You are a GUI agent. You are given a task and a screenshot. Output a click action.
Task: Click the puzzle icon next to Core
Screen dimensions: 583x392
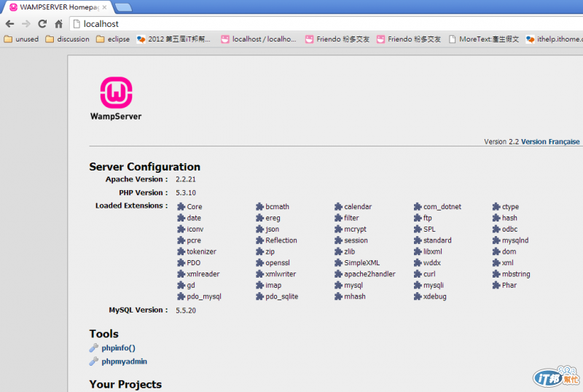181,206
